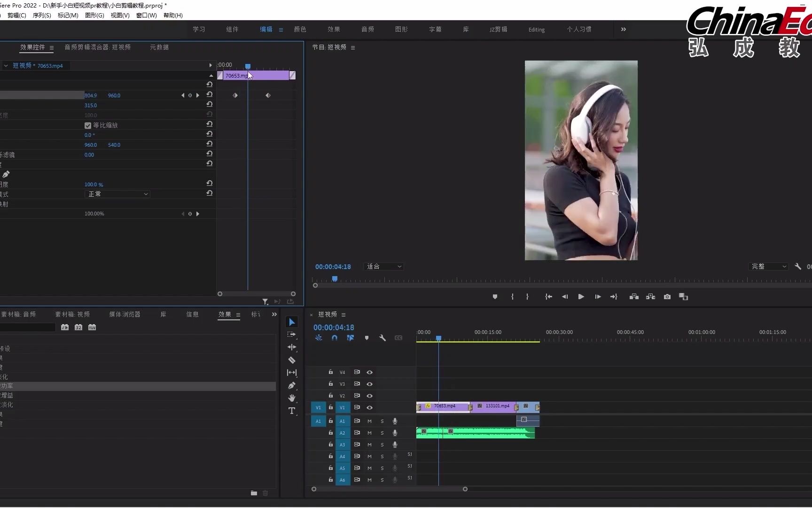The width and height of the screenshot is (812, 508).
Task: Open the zoom level dropdown showing 适合
Action: (384, 266)
